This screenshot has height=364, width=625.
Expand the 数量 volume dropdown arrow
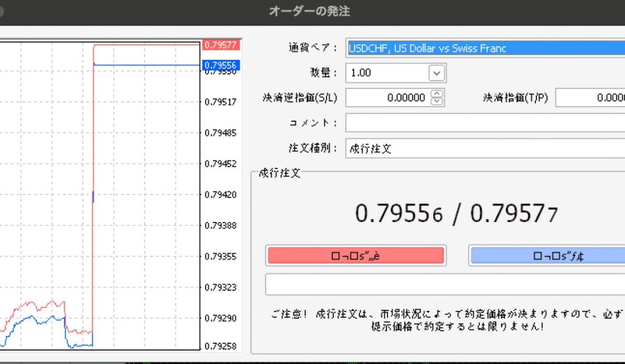tap(436, 73)
